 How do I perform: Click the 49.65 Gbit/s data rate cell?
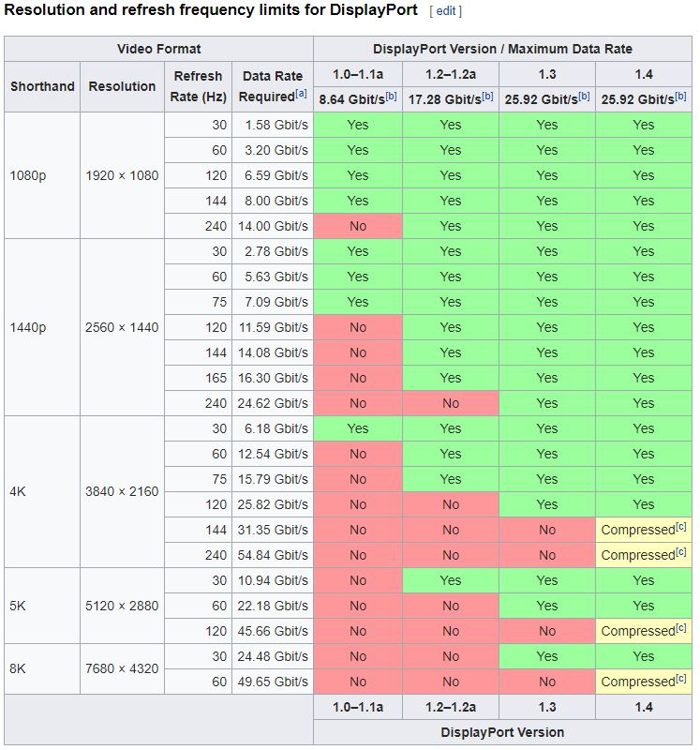(273, 682)
